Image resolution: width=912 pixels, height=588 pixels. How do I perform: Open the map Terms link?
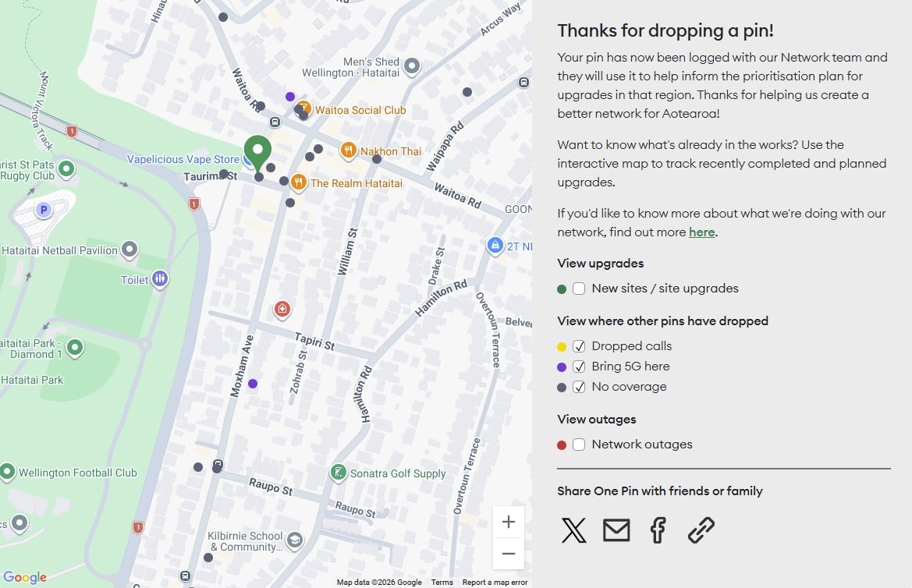(x=442, y=583)
